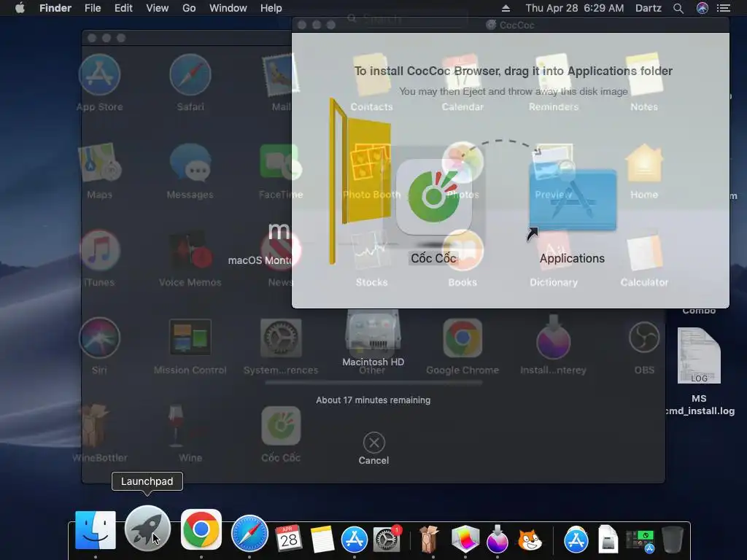
Task: Open Spotlight search magnifier icon
Action: point(678,8)
